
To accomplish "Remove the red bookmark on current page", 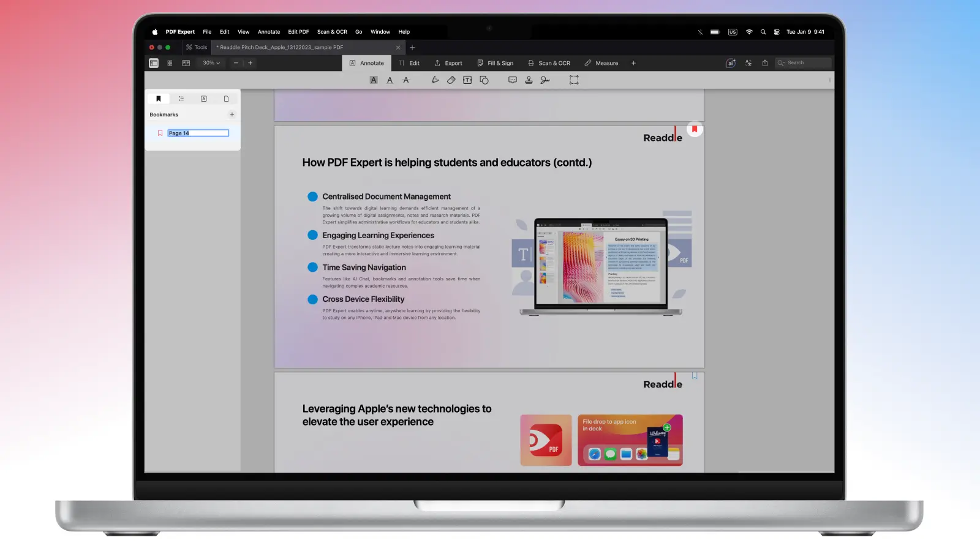I will [x=695, y=129].
